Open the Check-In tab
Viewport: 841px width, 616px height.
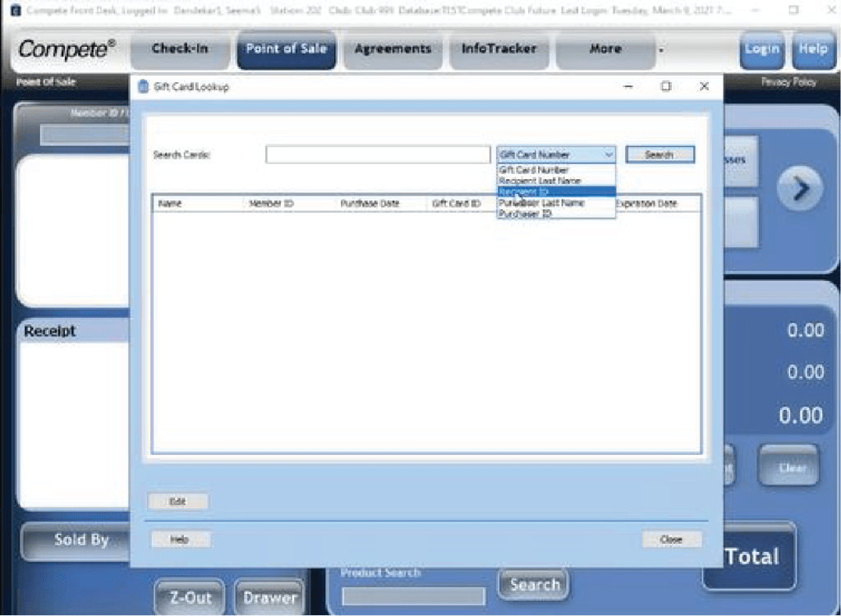(x=180, y=49)
